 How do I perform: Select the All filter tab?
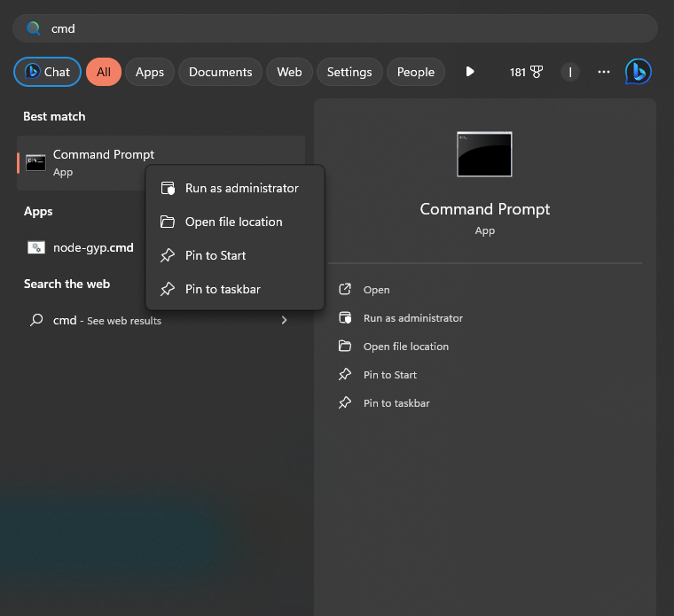pos(104,72)
